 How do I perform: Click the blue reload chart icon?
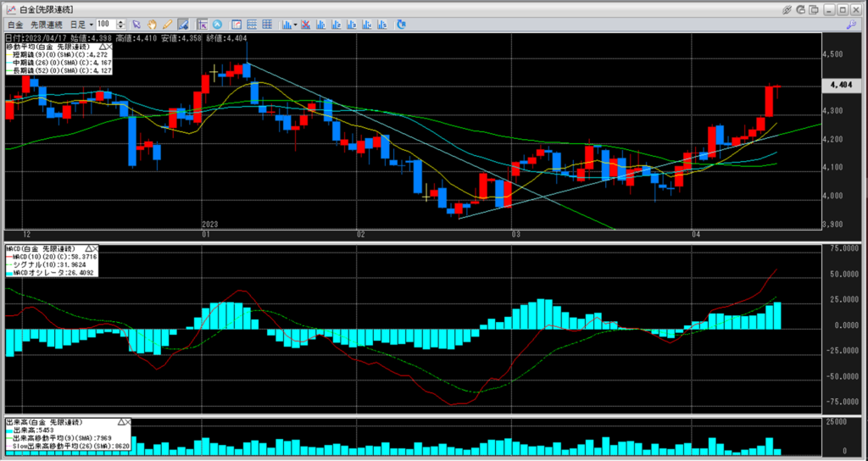click(x=401, y=25)
